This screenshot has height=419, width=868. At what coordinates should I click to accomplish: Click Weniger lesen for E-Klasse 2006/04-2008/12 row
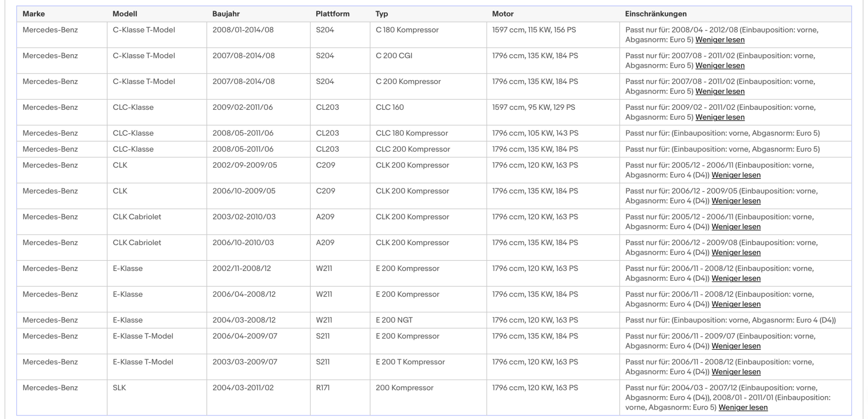[736, 304]
